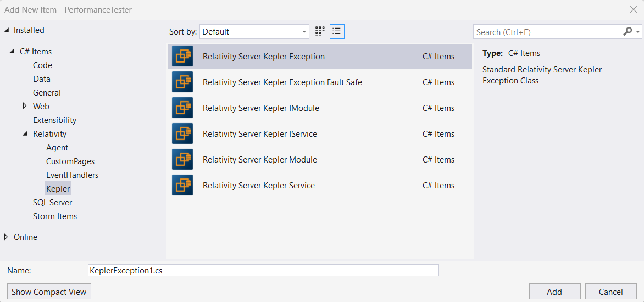
Task: Select the SQL Server category
Action: tap(53, 202)
